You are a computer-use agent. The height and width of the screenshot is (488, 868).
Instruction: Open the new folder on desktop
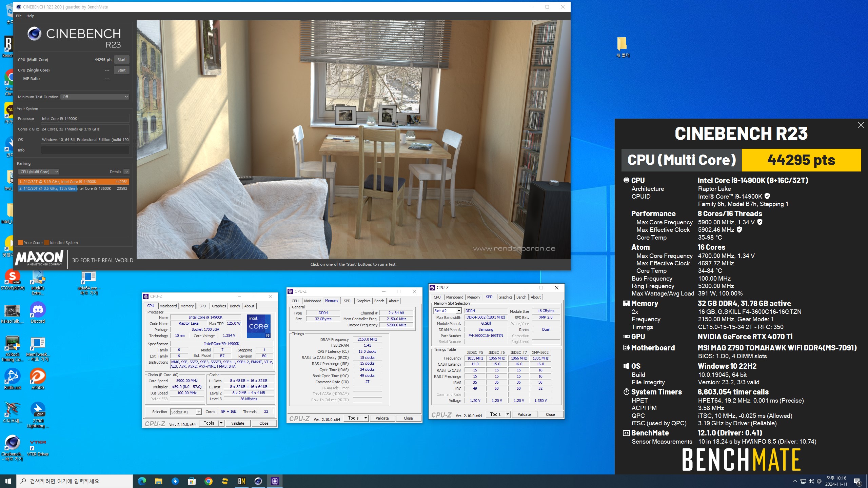623,47
